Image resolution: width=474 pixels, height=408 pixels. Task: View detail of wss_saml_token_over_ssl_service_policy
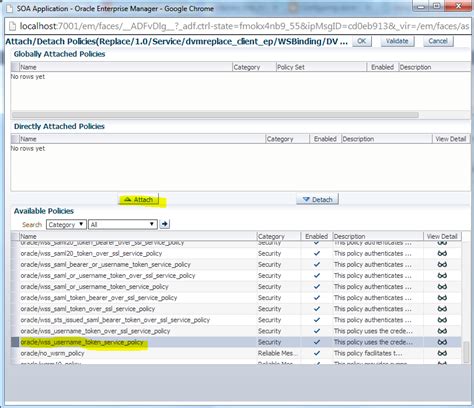[442, 309]
